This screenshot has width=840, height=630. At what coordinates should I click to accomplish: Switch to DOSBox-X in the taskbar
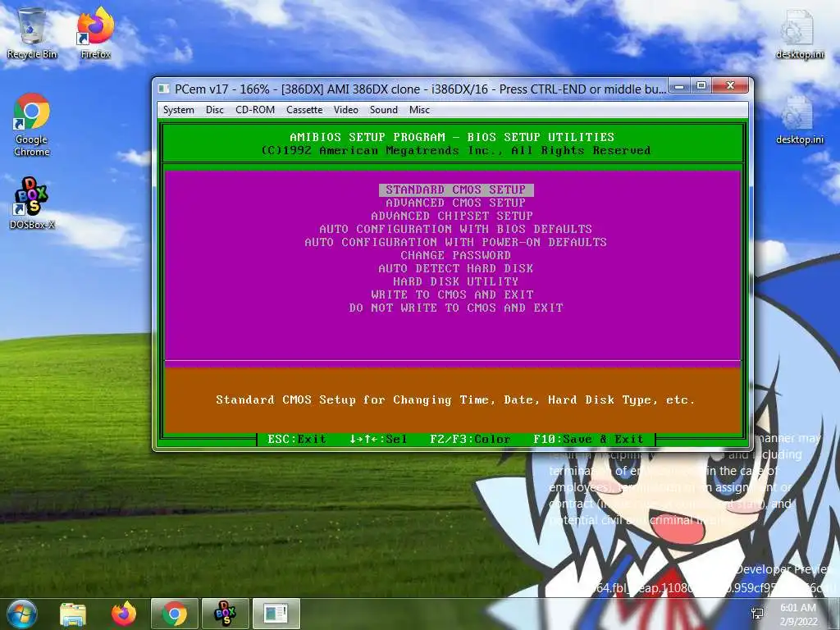[225, 614]
